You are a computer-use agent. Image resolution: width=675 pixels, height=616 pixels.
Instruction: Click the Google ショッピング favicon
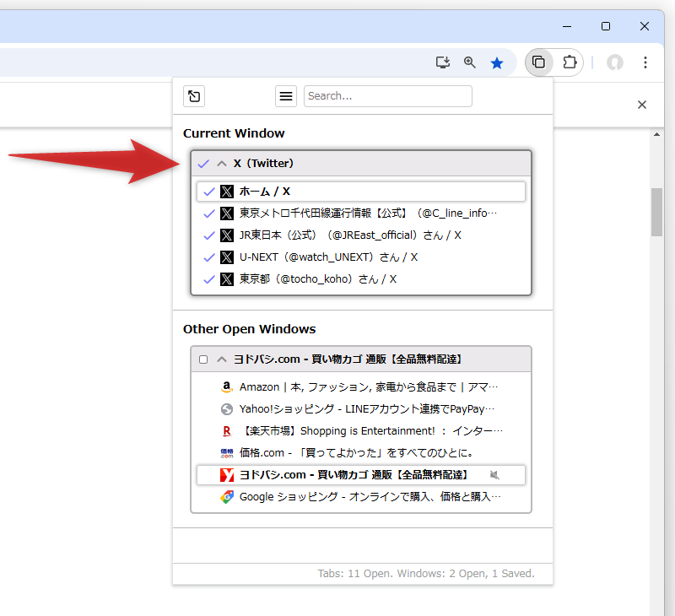pos(227,497)
